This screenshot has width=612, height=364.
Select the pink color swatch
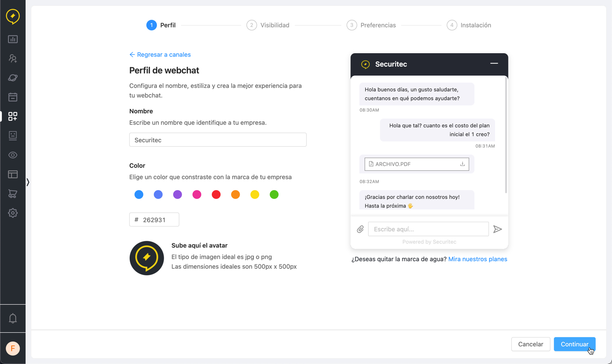point(197,195)
